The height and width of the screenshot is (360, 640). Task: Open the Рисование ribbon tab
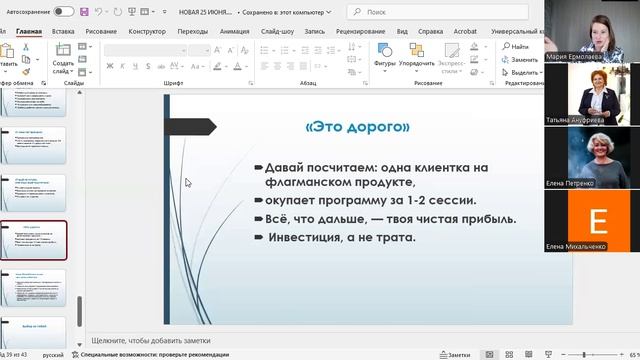(101, 31)
